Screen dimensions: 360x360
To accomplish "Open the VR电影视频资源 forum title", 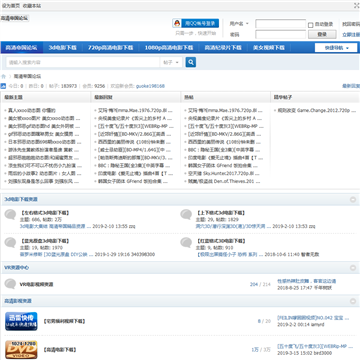I will (x=36, y=284).
